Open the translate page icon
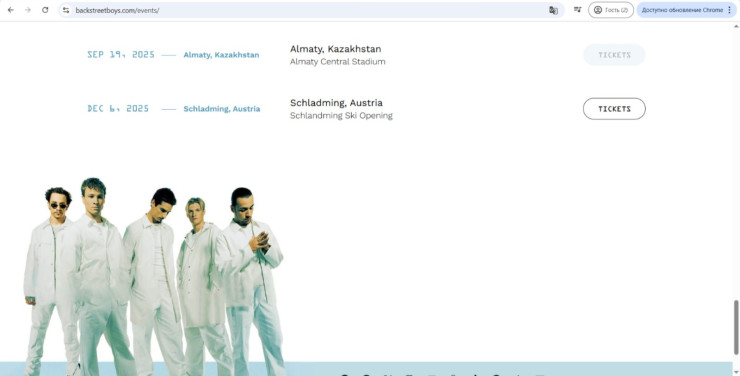 tap(553, 10)
